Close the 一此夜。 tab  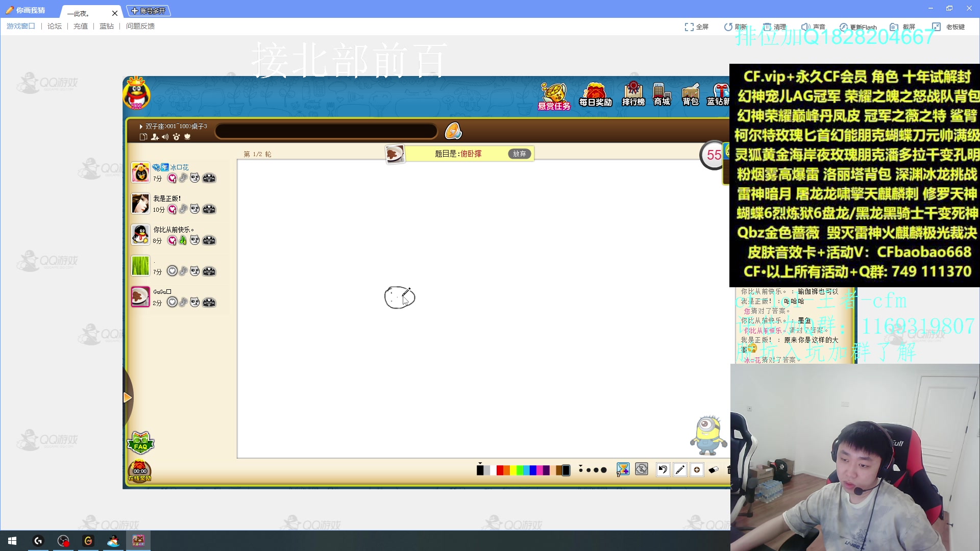tap(115, 13)
